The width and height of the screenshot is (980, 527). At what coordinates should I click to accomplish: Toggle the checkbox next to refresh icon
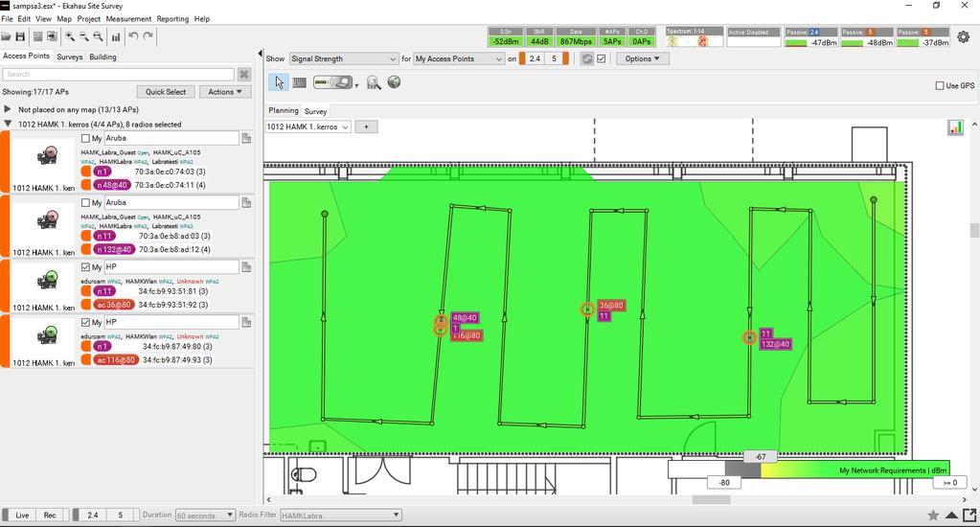tap(602, 58)
